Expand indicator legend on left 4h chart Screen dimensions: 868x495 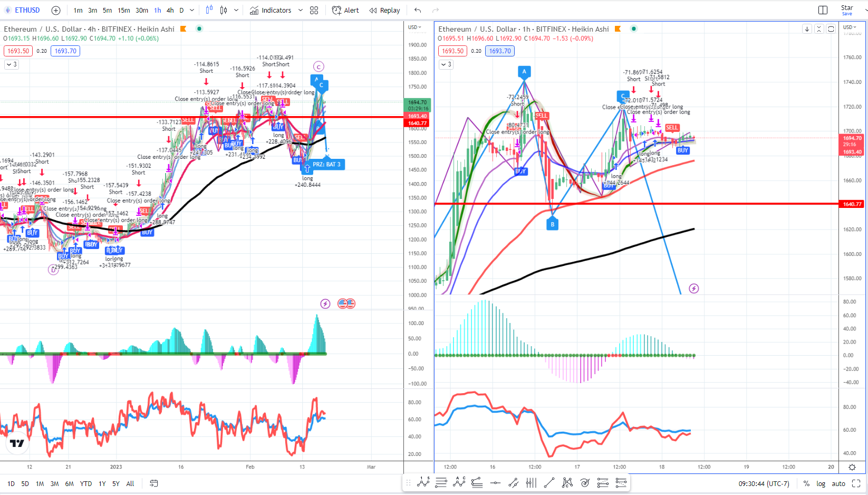coord(12,64)
